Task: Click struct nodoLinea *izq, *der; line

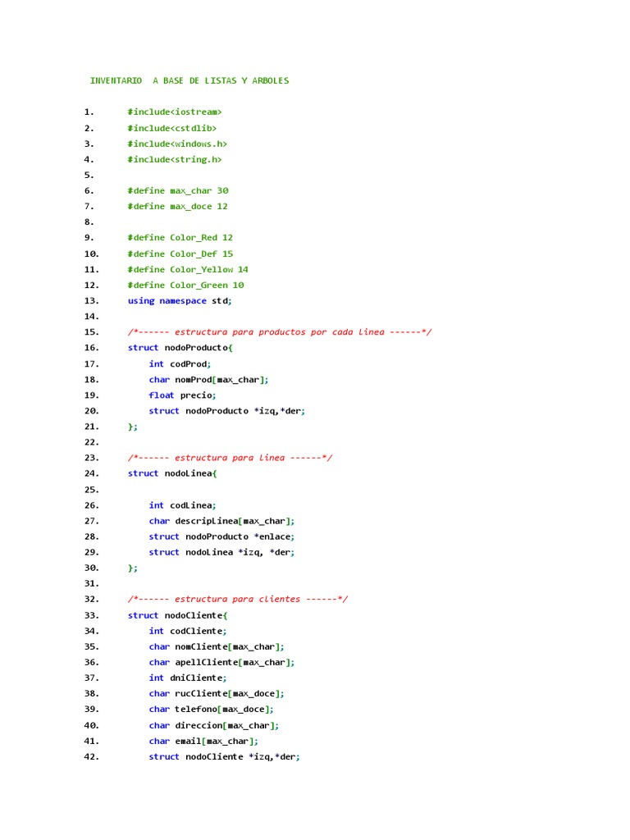Action: [221, 552]
